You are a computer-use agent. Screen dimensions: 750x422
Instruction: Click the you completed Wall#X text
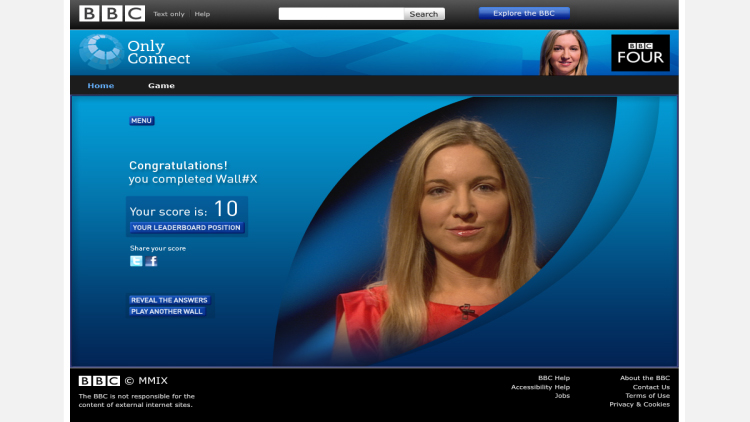193,179
